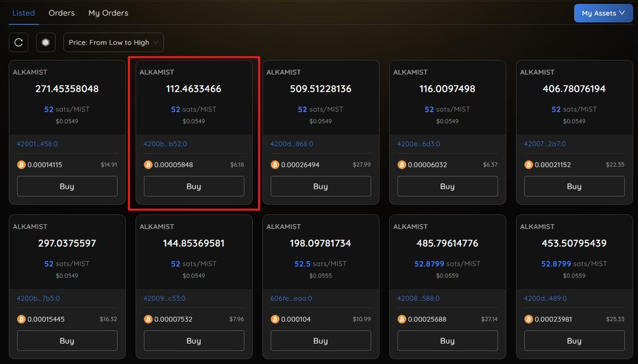
Task: Click the 52.5 sats/MIST price
Action: click(321, 264)
